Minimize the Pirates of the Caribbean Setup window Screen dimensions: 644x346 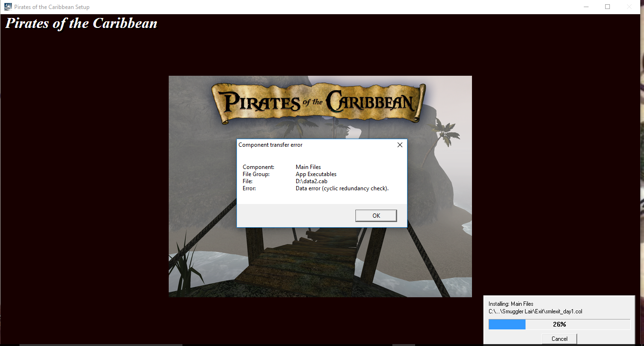(x=586, y=7)
